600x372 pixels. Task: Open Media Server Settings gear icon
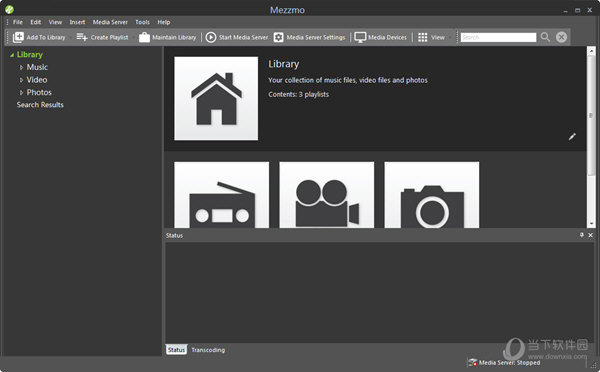point(279,37)
